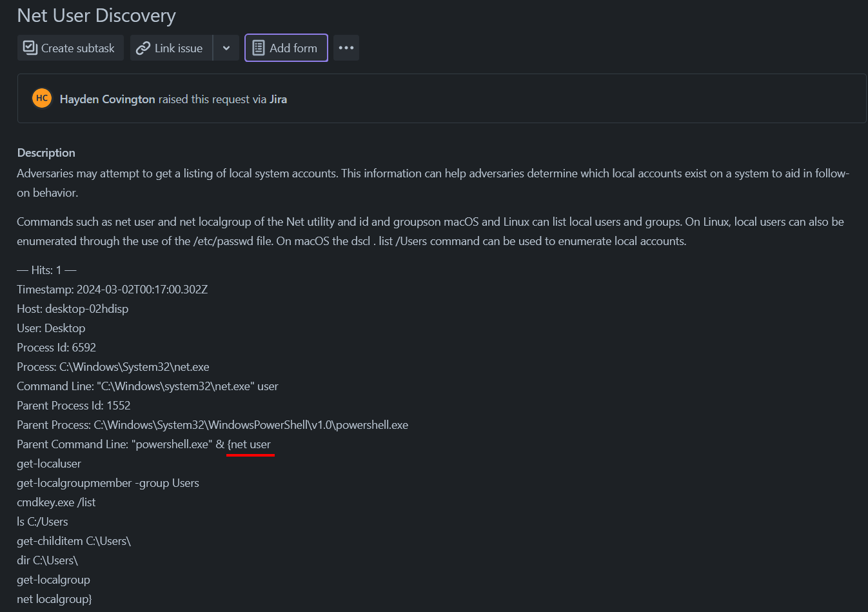Click the Jira channel name

click(x=278, y=99)
